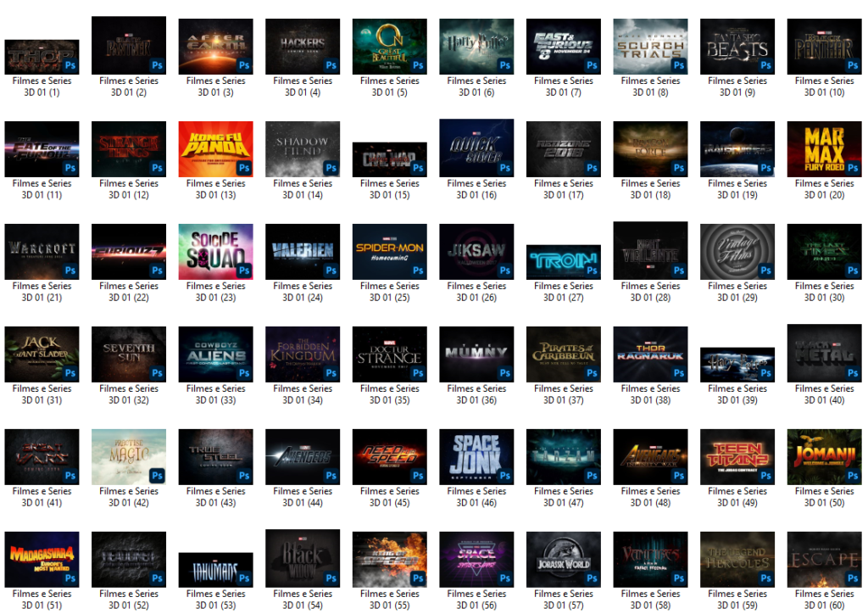Select the Valerien thumbnail
The height and width of the screenshot is (614, 868).
[x=303, y=252]
